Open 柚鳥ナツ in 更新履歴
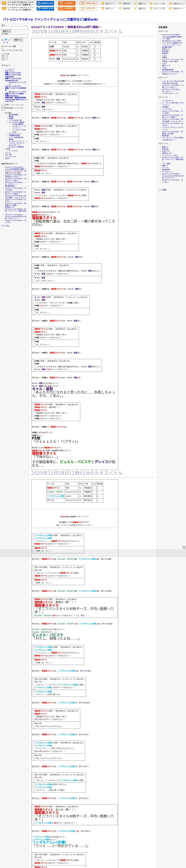This screenshot has height=868, width=186. coord(165,166)
